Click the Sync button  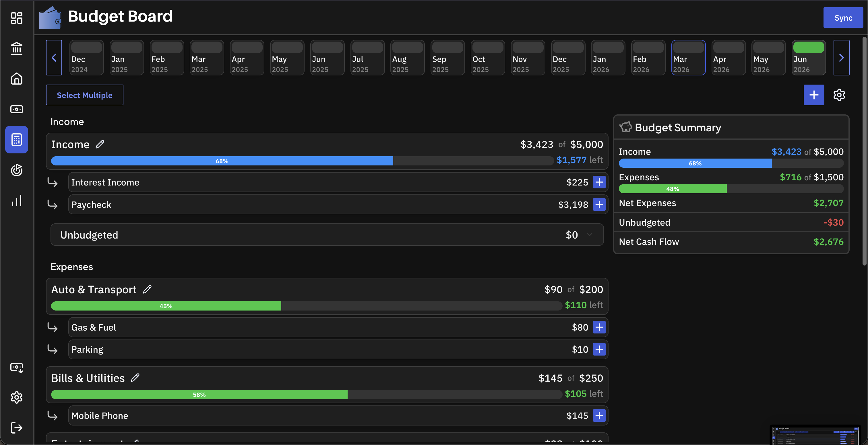843,18
